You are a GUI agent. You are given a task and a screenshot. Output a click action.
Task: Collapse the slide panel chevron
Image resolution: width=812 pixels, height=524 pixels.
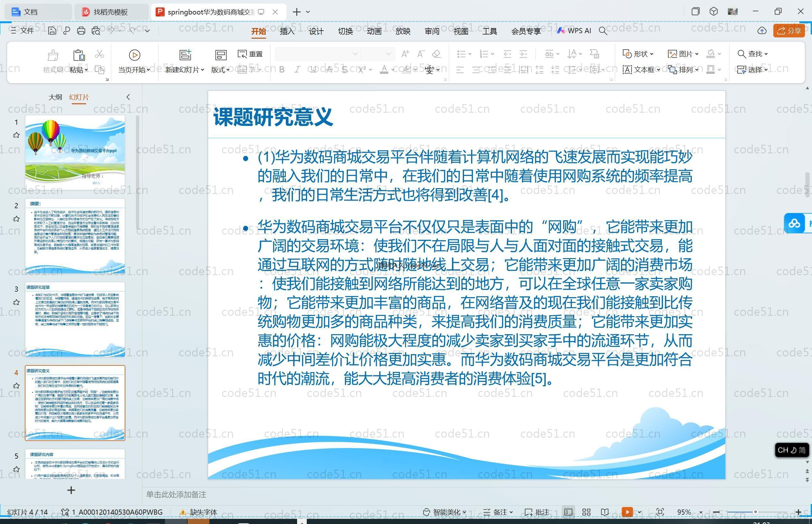coord(128,97)
